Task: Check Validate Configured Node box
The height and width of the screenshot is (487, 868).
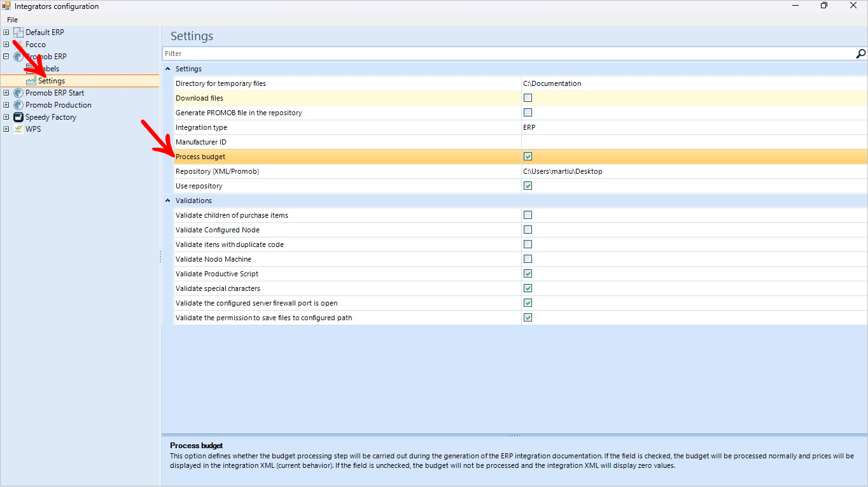Action: [x=528, y=230]
